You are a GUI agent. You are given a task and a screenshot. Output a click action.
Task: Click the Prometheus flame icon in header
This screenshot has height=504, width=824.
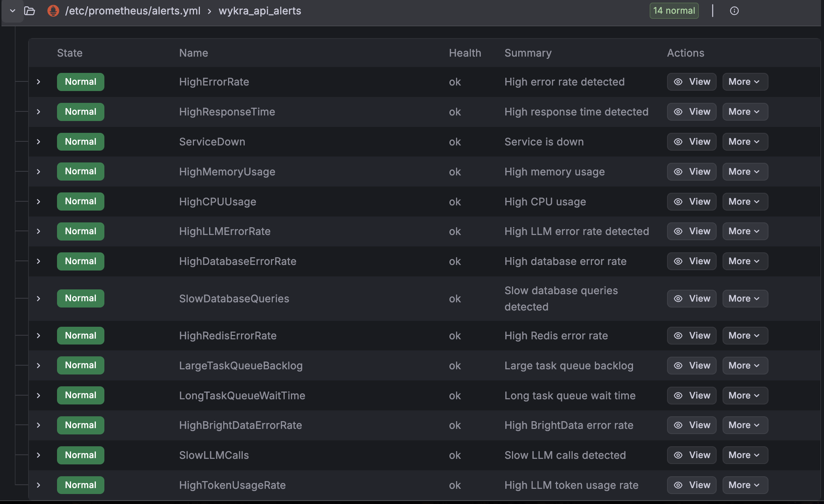point(53,11)
